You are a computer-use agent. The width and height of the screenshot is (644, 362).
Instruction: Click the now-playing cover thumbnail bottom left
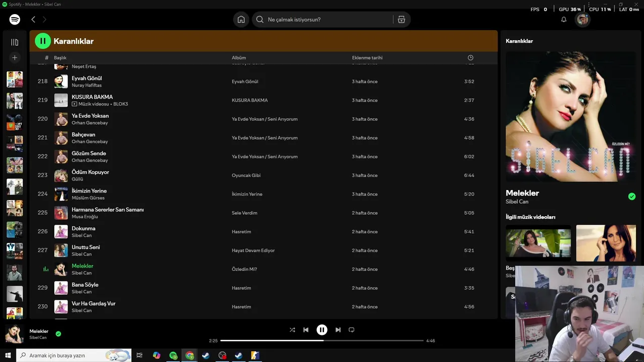(x=15, y=334)
